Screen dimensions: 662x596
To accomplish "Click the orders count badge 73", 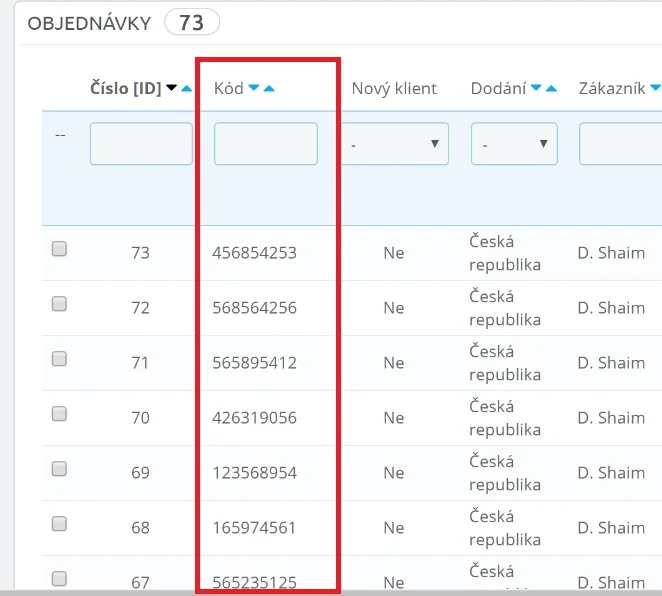I will click(191, 22).
